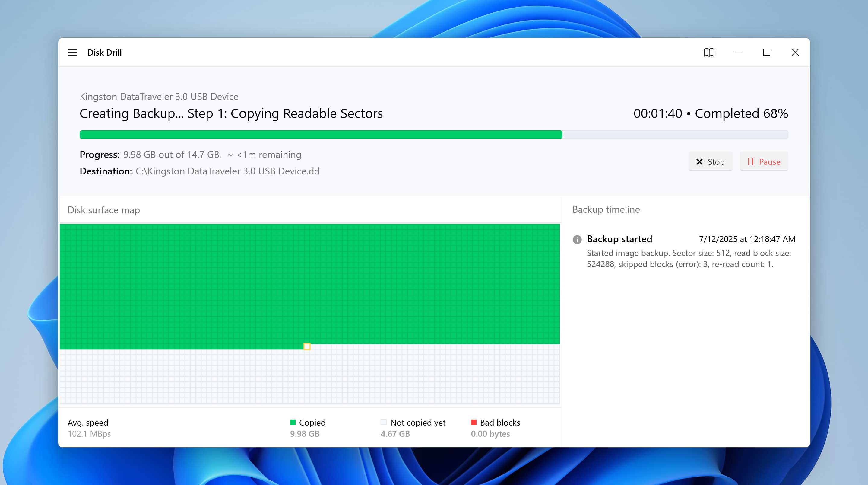
Task: Click the Backup timeline heading
Action: [606, 209]
